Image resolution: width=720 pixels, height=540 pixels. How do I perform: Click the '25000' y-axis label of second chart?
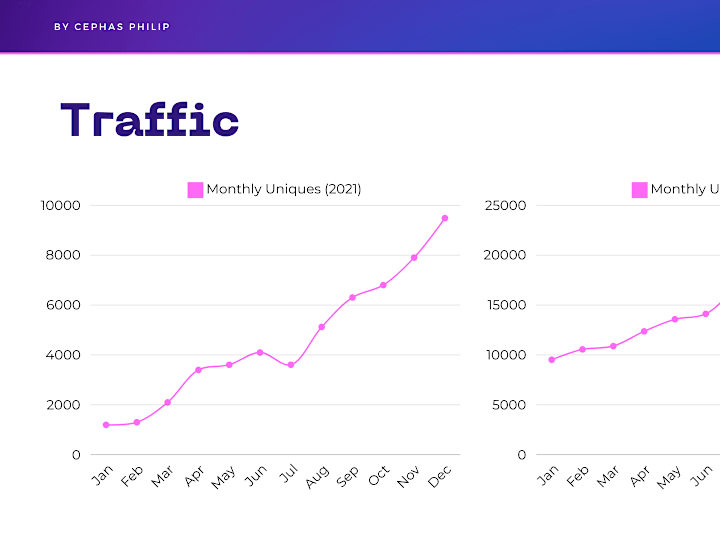pos(505,205)
